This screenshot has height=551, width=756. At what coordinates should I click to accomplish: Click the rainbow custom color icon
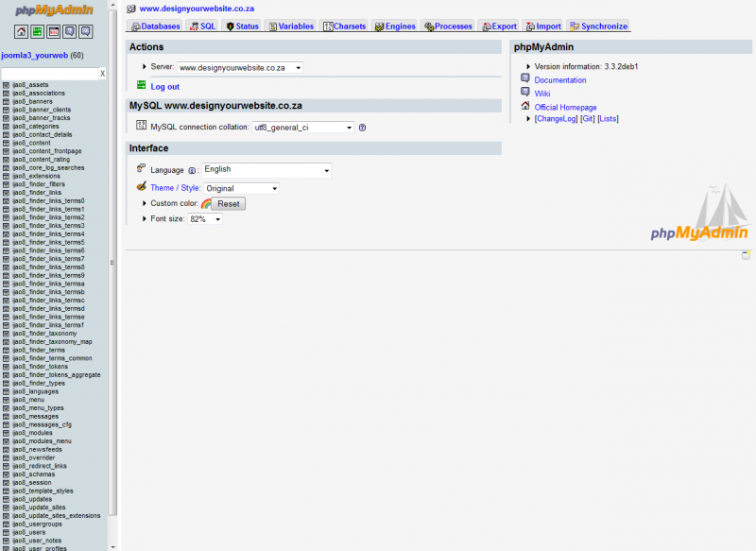206,203
